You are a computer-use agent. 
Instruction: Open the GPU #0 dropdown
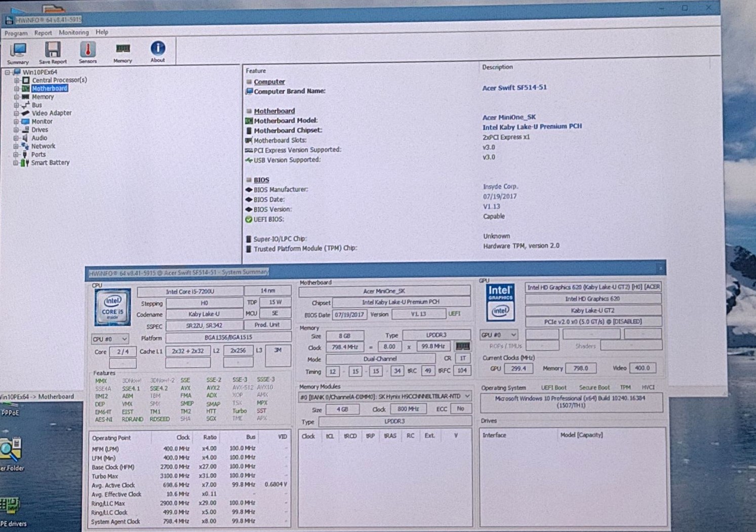coord(499,335)
